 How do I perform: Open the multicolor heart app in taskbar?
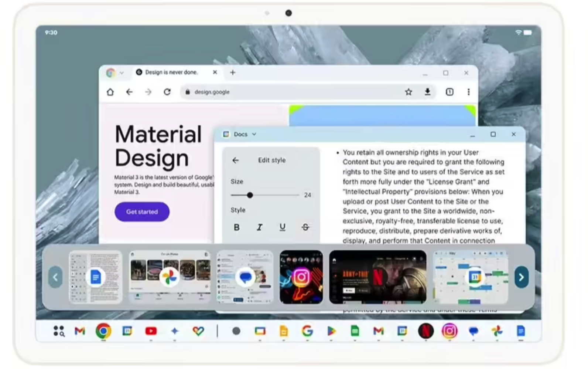198,331
